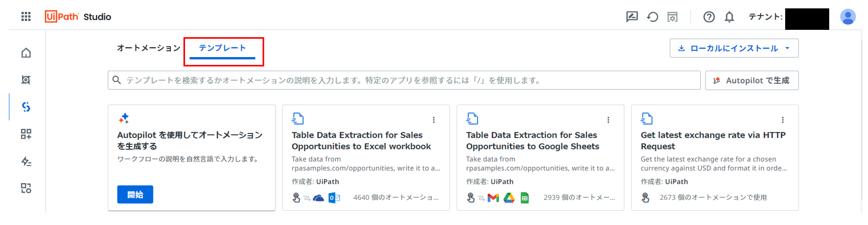Viewport: 868px width, 225px height.
Task: Click the Google Drive icon on Sheets card
Action: pyautogui.click(x=509, y=198)
